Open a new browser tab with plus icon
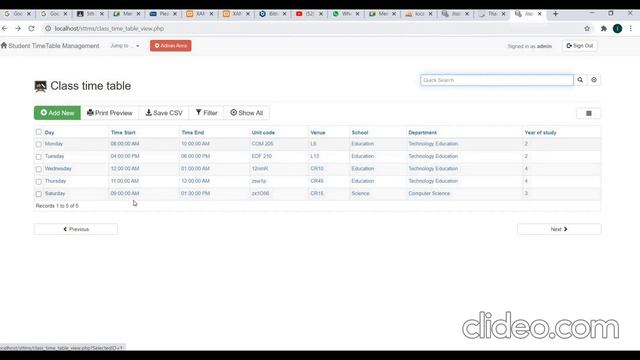This screenshot has width=640, height=360. click(x=556, y=13)
